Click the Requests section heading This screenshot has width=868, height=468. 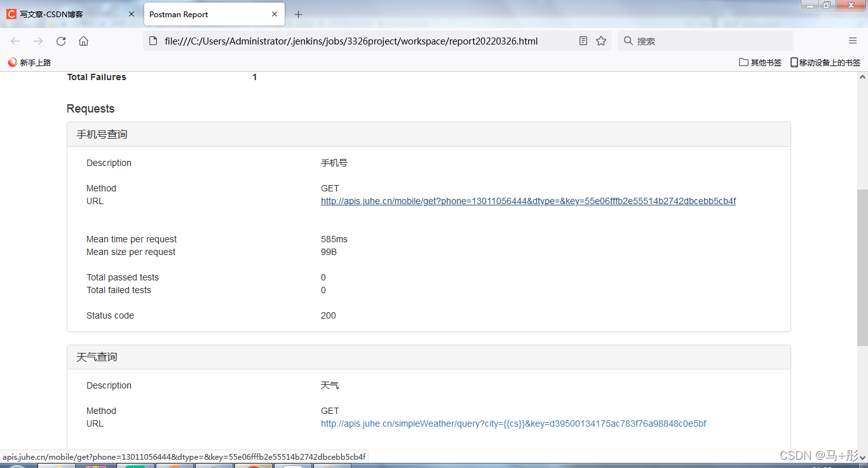click(91, 109)
